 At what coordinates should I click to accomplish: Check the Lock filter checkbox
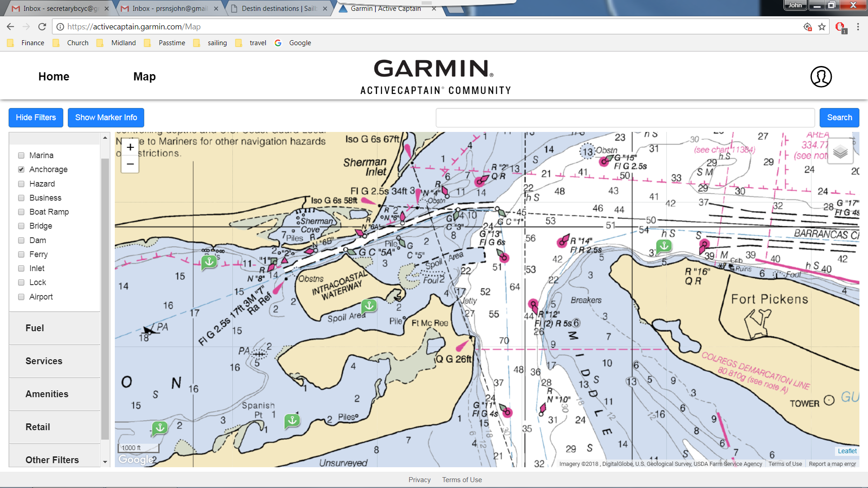pyautogui.click(x=21, y=282)
